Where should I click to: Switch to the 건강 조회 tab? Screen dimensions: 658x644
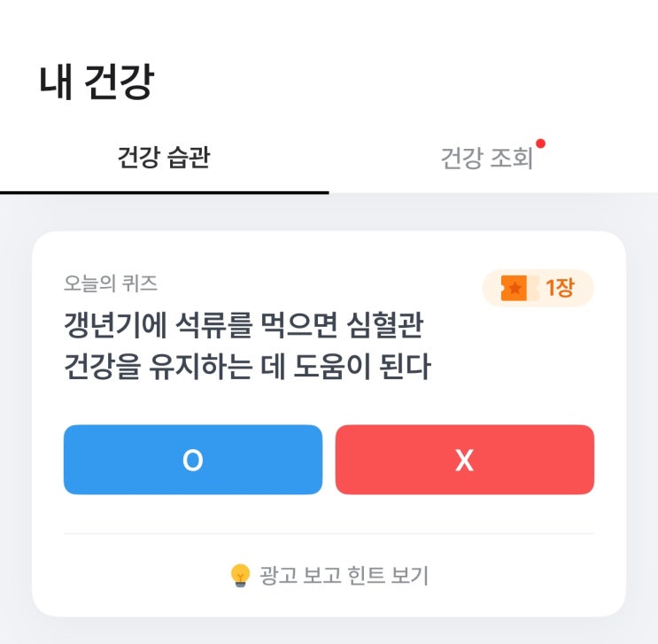[486, 159]
